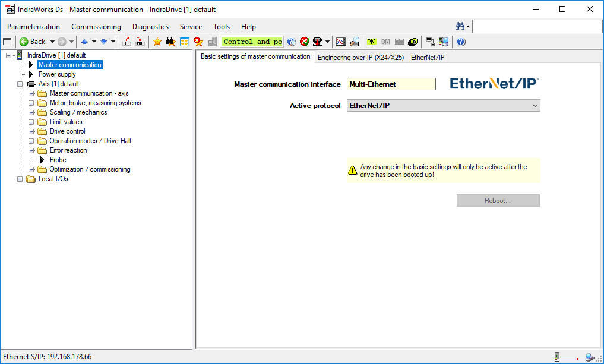Collapse the Axis [1] default node
The width and height of the screenshot is (604, 364).
click(20, 84)
